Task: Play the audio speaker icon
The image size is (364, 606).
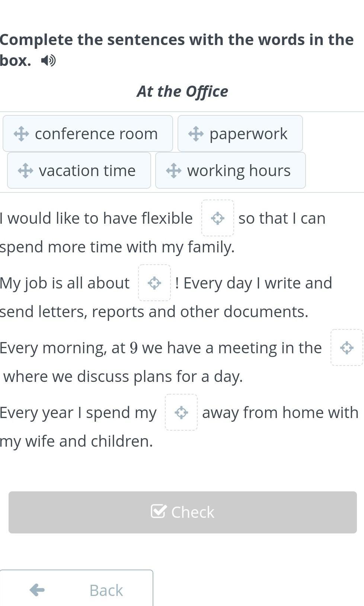Action: click(48, 60)
